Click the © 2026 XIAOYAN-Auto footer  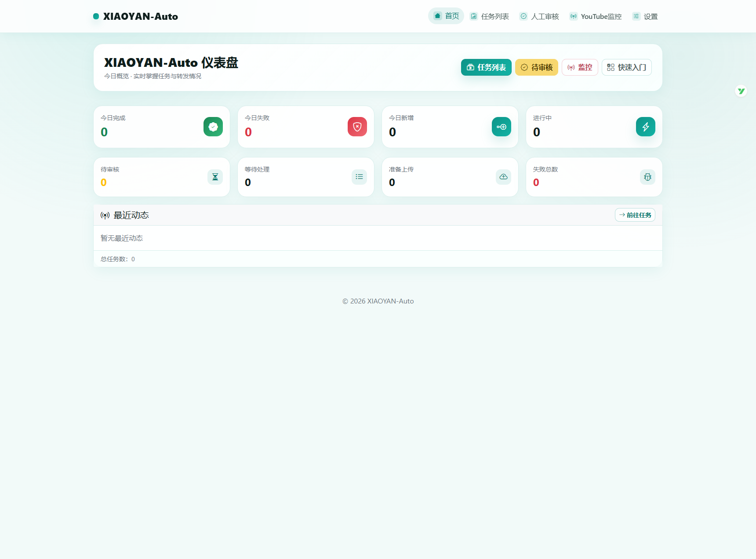point(378,301)
